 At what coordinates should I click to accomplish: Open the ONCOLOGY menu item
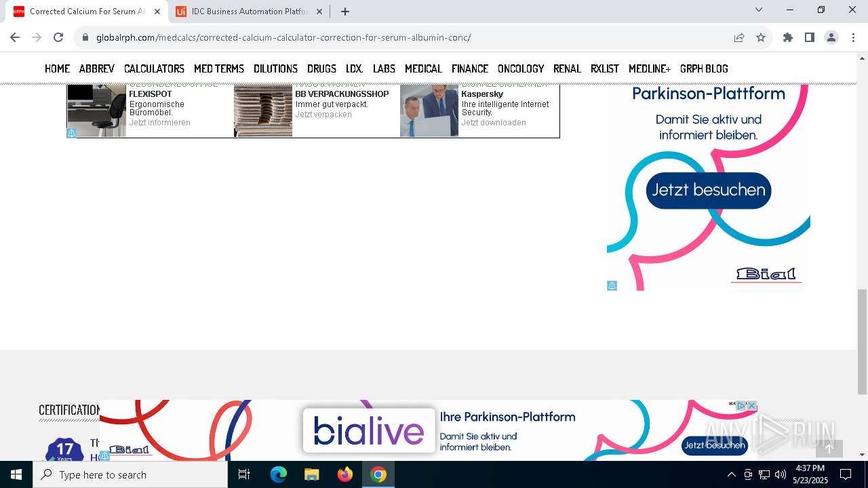(x=521, y=68)
